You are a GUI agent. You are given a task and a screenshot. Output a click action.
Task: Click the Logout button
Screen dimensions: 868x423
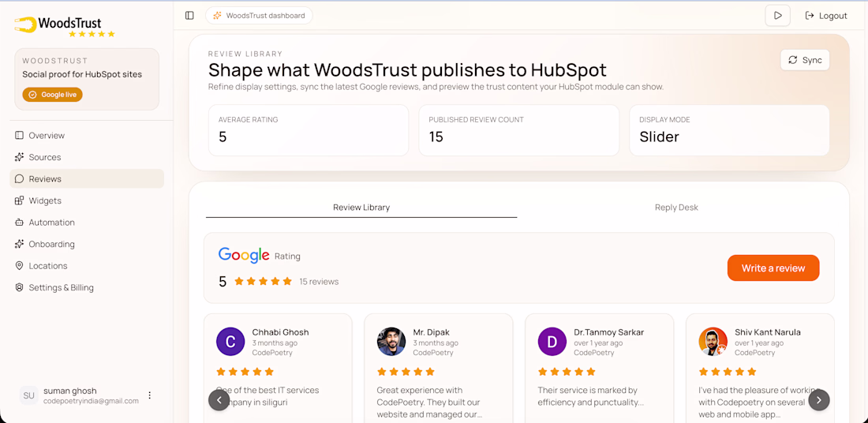pyautogui.click(x=826, y=16)
